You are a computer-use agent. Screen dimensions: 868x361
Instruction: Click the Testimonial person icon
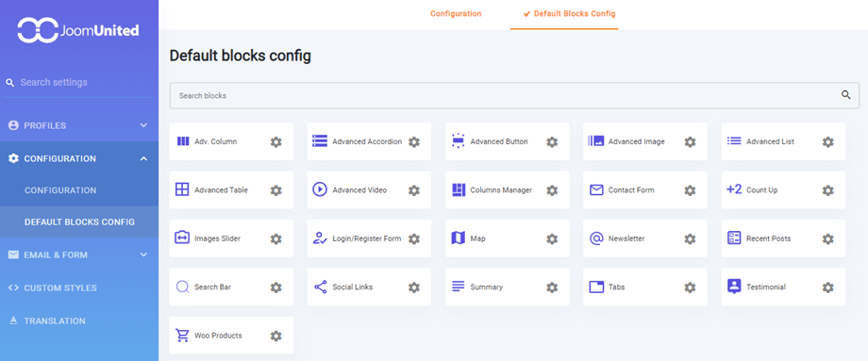pos(734,287)
